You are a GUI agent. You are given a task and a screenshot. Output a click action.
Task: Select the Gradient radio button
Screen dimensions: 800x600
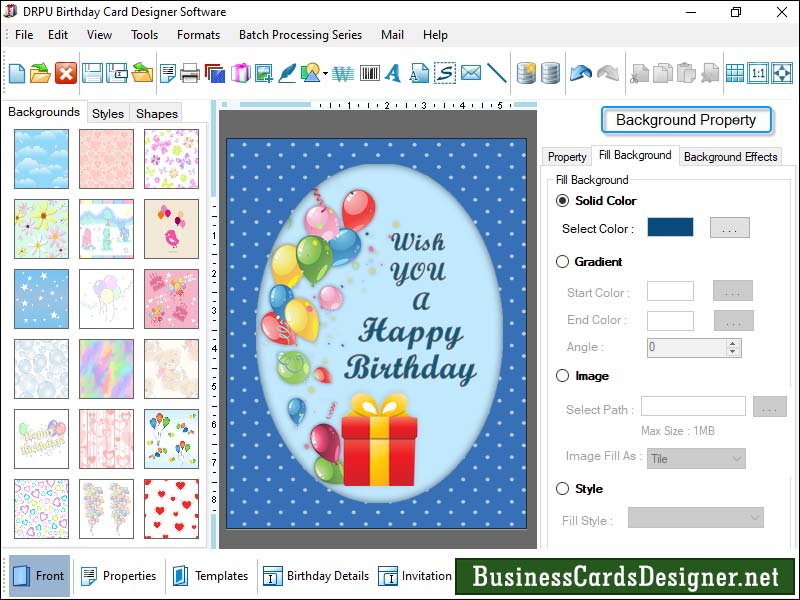click(562, 262)
